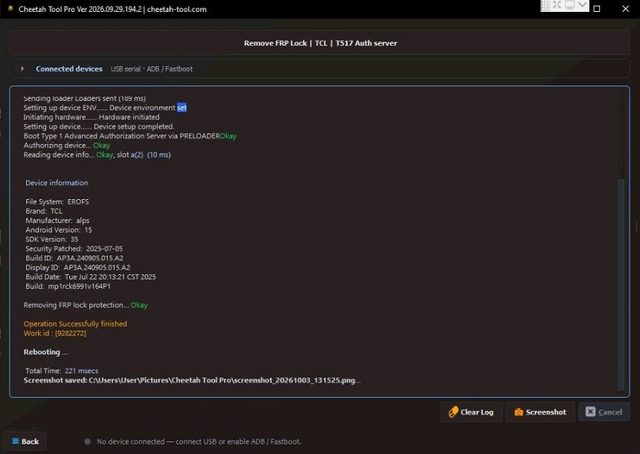Click the log panel vertical scrollbar

621,284
